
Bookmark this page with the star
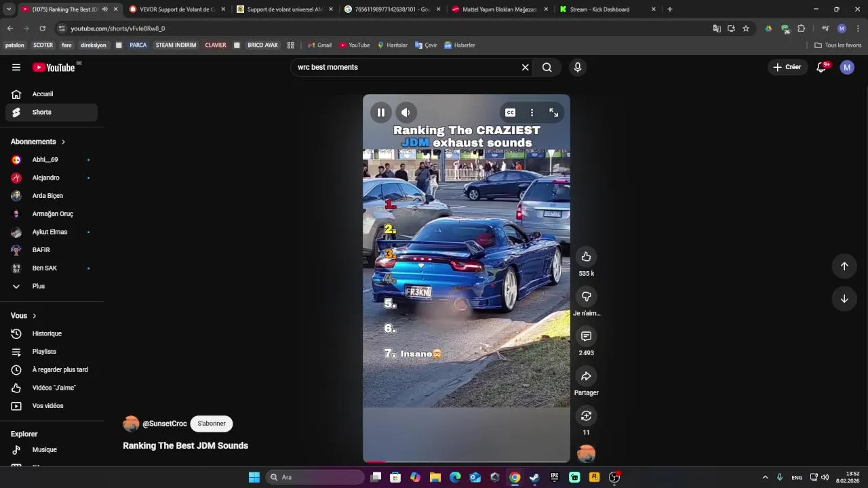tap(746, 28)
